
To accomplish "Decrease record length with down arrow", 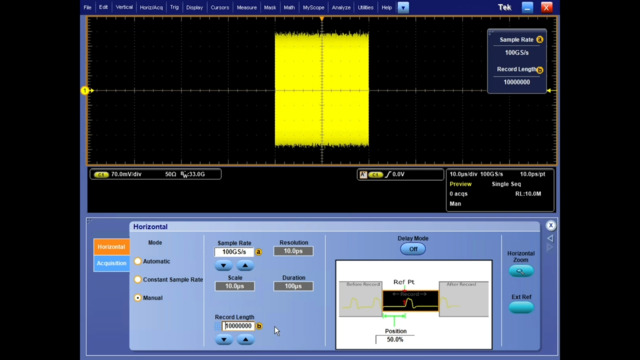I will tap(224, 339).
